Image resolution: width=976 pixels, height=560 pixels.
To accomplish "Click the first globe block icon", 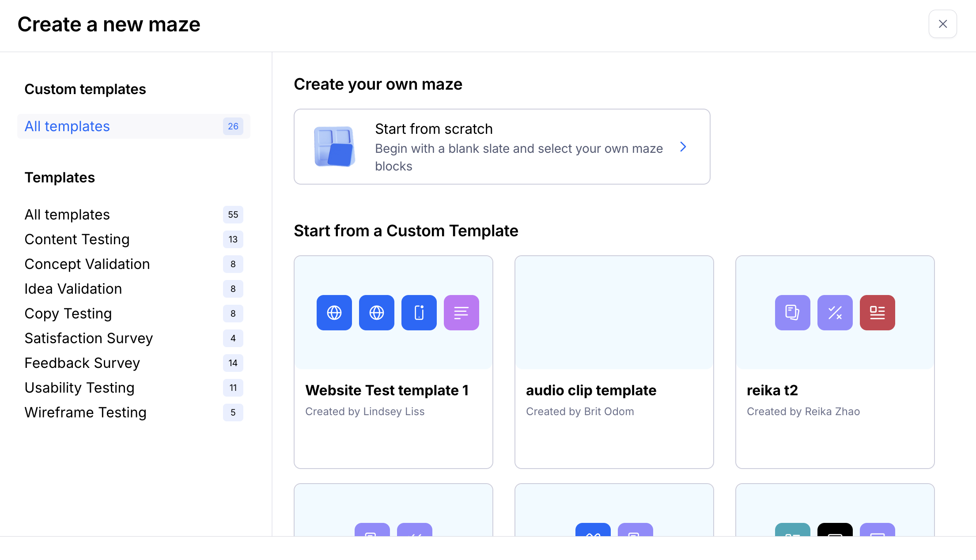I will click(334, 313).
